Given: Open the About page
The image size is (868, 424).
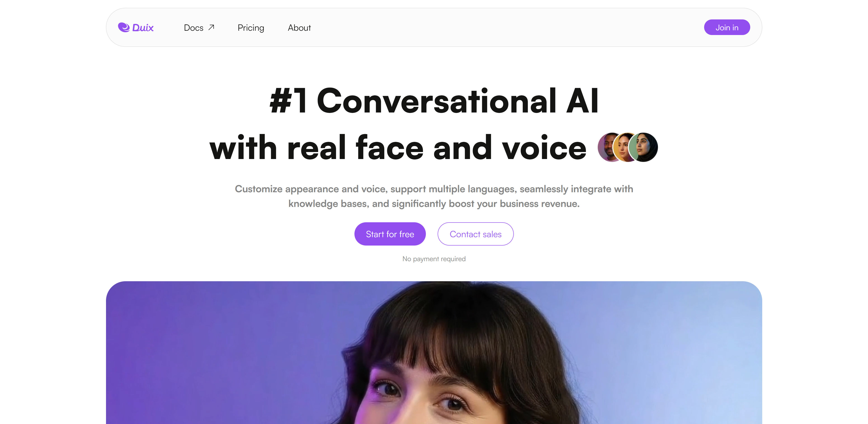Looking at the screenshot, I should pyautogui.click(x=299, y=28).
